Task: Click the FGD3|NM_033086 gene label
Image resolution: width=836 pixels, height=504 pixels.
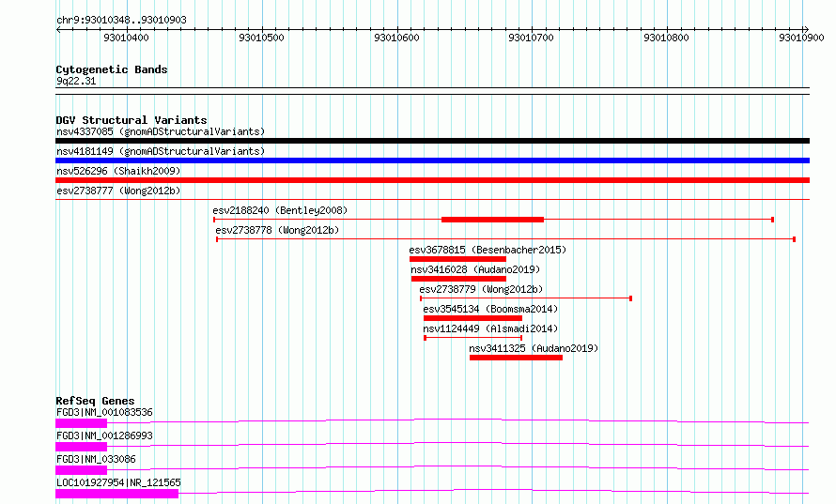Action: click(96, 459)
